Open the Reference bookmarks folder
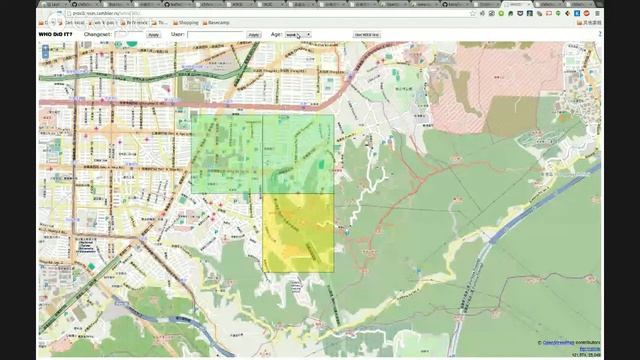Image resolution: width=640 pixels, height=360 pixels. click(x=134, y=23)
